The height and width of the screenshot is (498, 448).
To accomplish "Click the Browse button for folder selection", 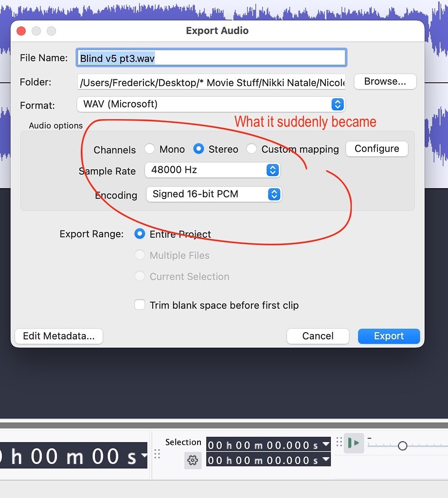I will pyautogui.click(x=385, y=82).
